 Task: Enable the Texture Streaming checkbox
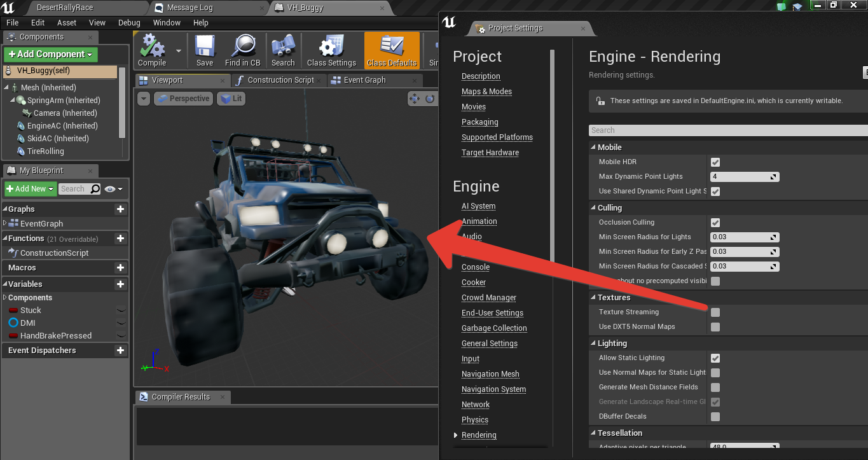click(x=715, y=312)
